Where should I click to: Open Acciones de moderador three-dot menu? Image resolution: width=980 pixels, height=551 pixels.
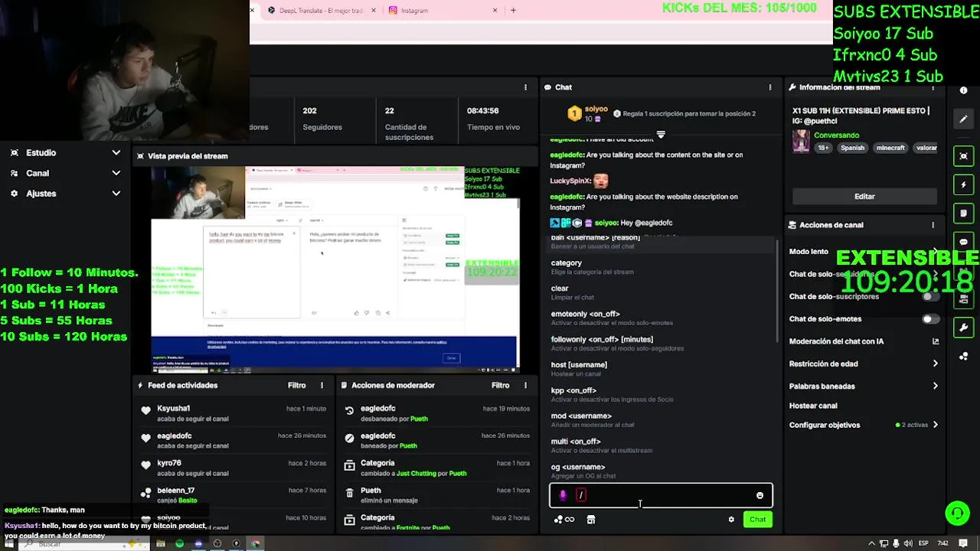[x=525, y=386]
